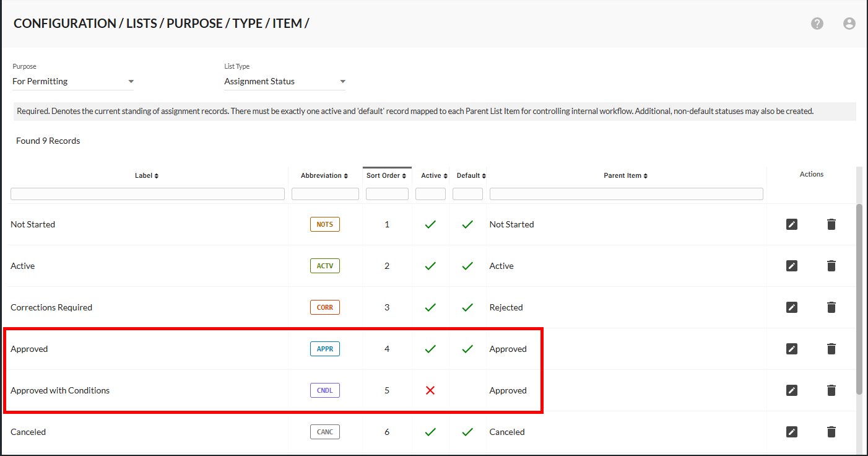868x456 pixels.
Task: Click the Default checkmark for Not Started
Action: 467,224
